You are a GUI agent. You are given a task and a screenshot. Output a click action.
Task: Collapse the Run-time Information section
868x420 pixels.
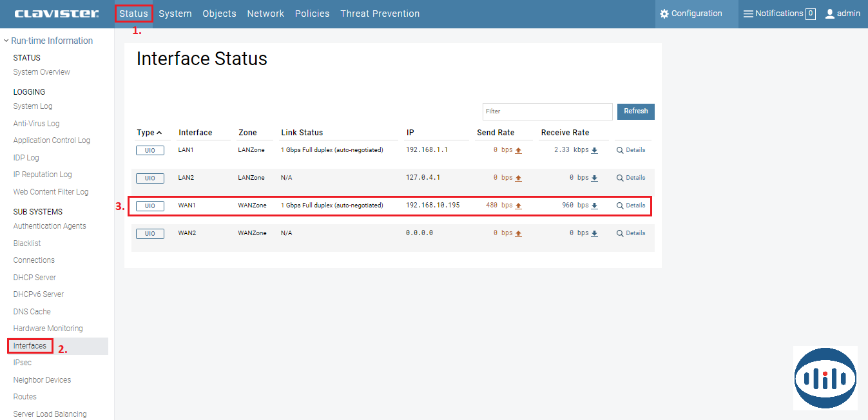[6, 41]
